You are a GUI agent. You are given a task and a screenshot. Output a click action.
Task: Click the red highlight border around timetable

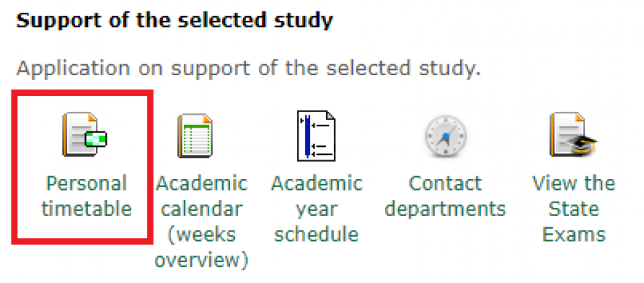tap(14, 166)
